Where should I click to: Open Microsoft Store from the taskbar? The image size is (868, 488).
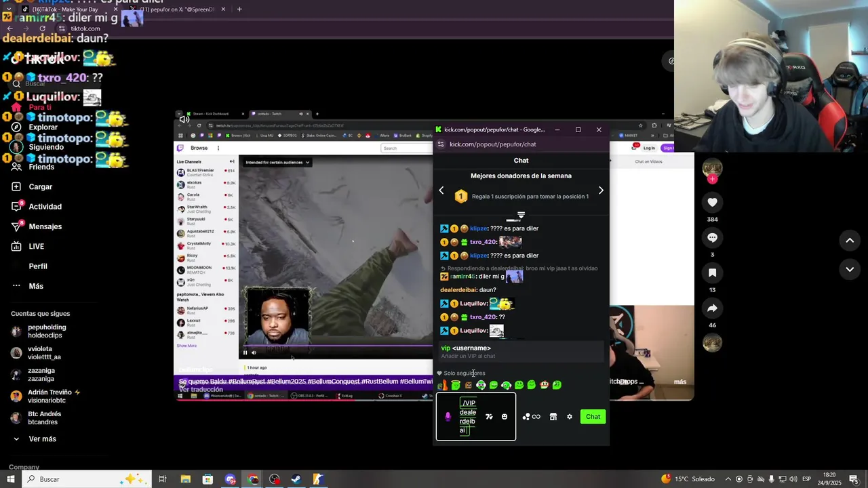click(x=208, y=479)
